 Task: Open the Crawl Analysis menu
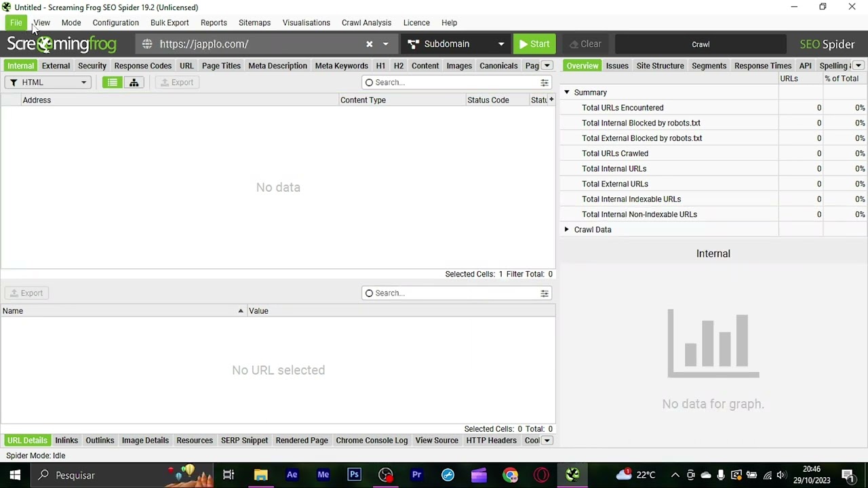(366, 22)
